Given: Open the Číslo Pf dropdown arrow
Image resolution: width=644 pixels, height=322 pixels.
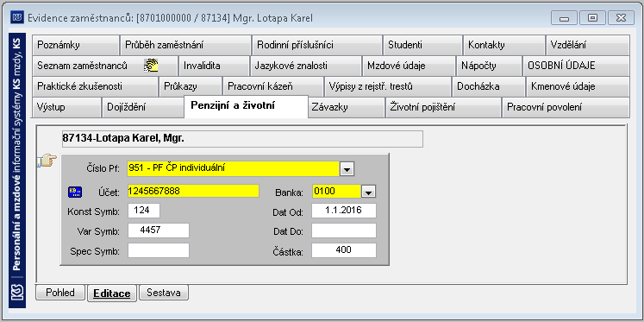Looking at the screenshot, I should coord(347,168).
